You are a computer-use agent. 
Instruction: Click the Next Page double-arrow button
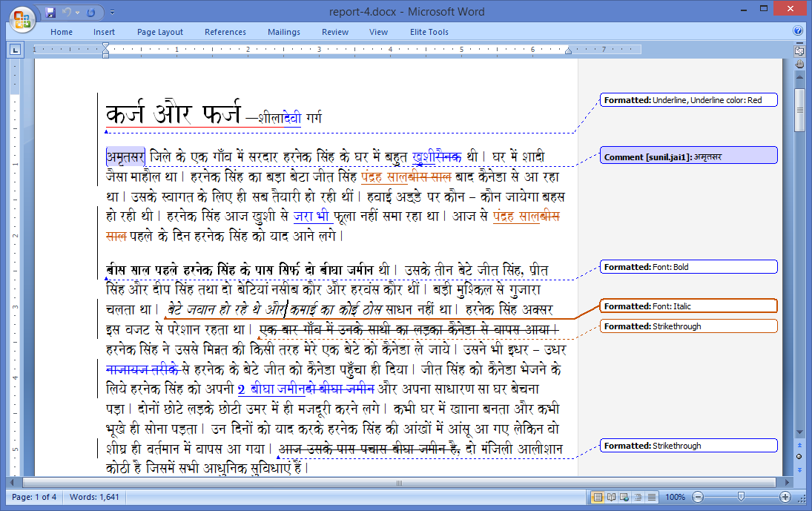799,469
